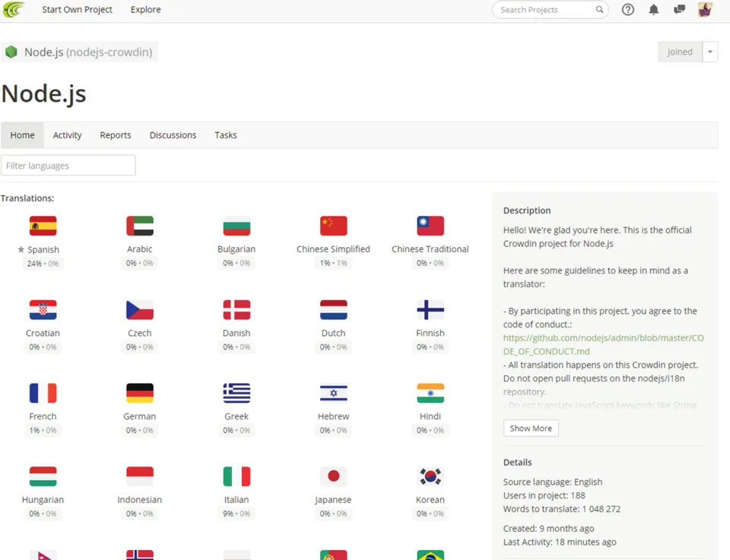730x560 pixels.
Task: Select the Chinese Simplified flag icon
Action: click(x=333, y=226)
